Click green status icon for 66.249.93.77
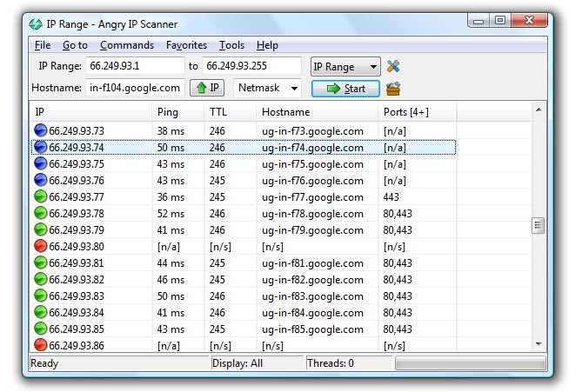Image resolution: width=582 pixels, height=392 pixels. point(41,196)
